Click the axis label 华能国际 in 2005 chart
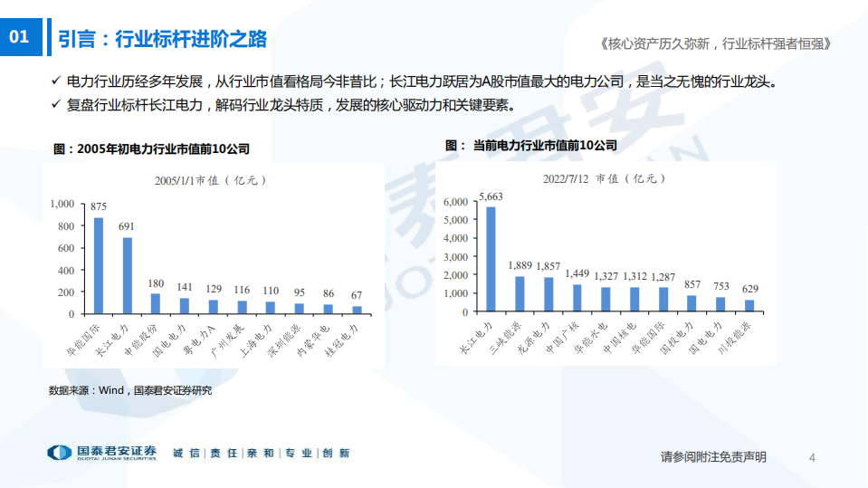Screen dimensions: 868x488 click(83, 340)
